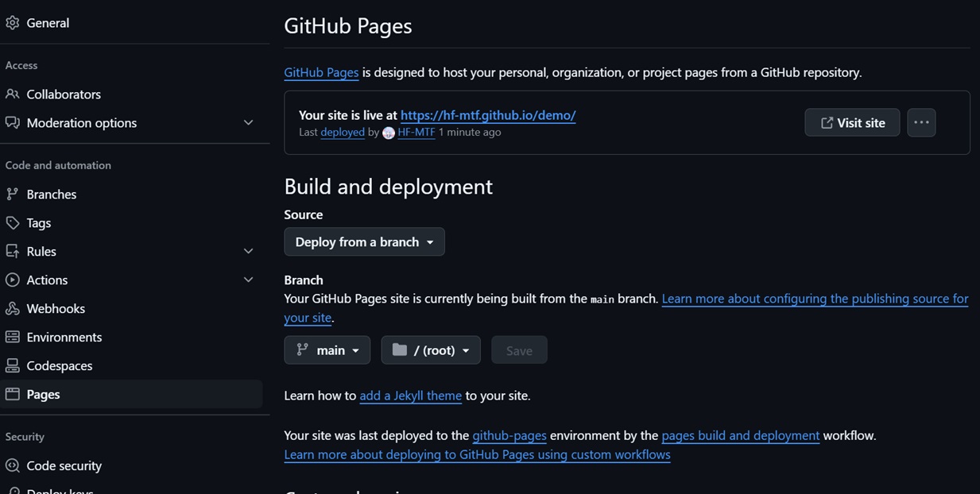
Task: Click the General gear icon
Action: click(13, 23)
